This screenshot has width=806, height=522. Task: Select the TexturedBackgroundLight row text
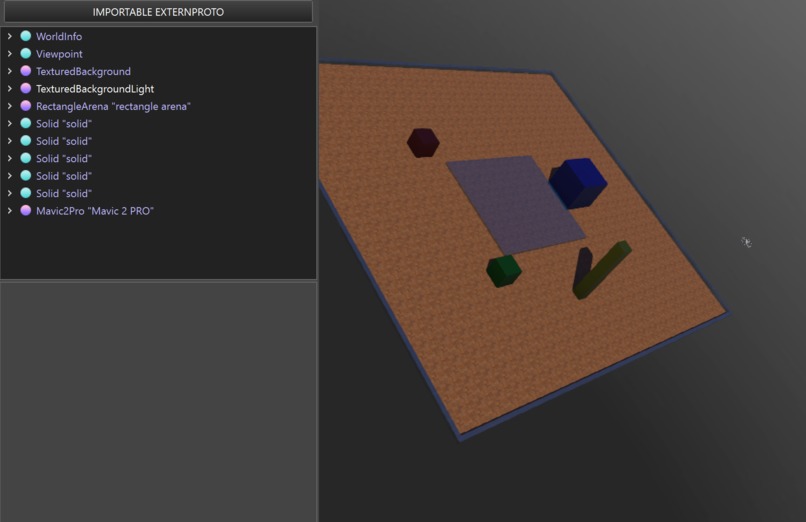(x=95, y=89)
